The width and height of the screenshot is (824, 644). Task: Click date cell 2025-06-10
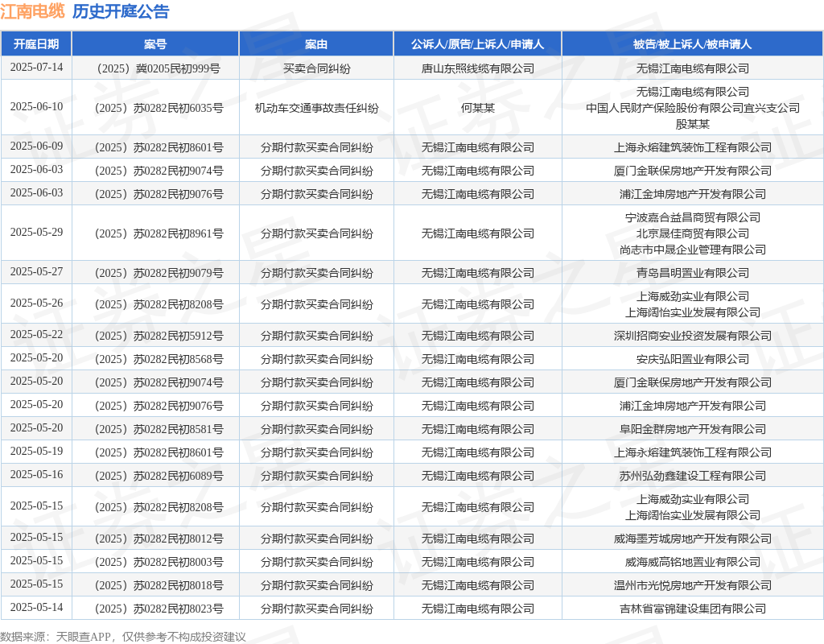36,107
